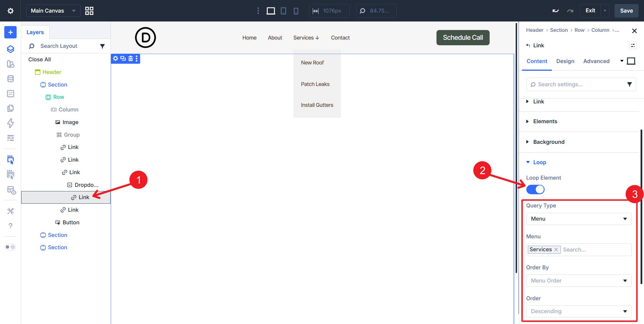The height and width of the screenshot is (324, 644).
Task: Switch to the Design tab
Action: click(565, 61)
